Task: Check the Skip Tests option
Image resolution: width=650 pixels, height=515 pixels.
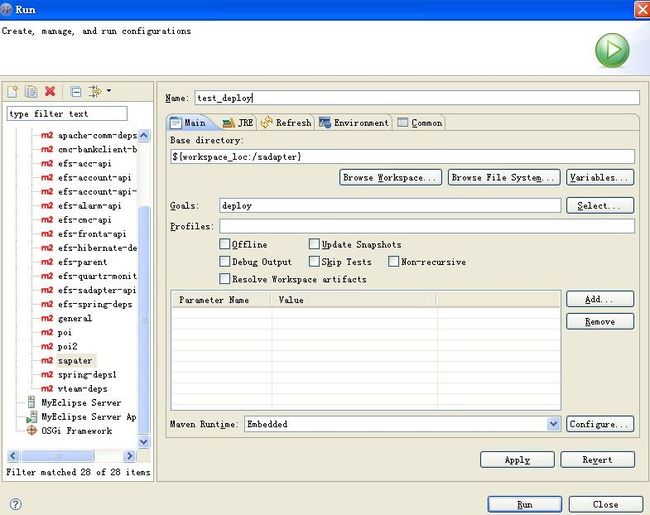Action: 314,261
